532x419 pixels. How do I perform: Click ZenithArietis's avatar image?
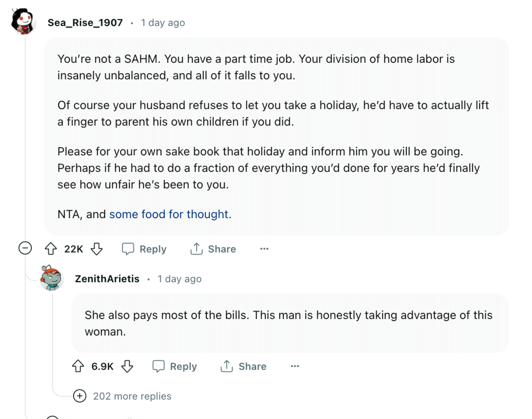[x=51, y=278]
